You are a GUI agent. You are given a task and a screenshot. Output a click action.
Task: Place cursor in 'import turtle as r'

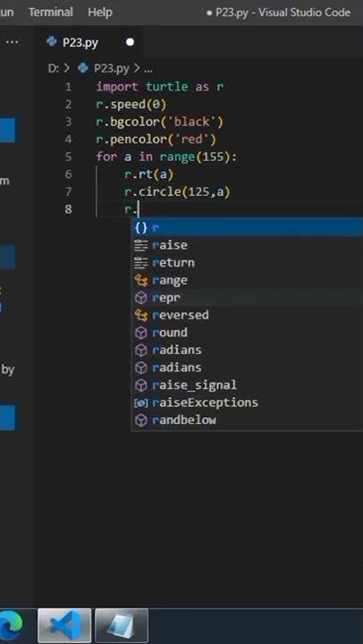(160, 87)
